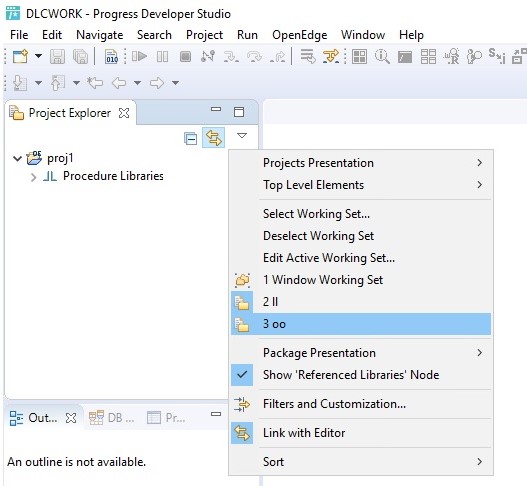Expand the Procedure Libraries node
This screenshot has height=486, width=527.
(x=33, y=177)
